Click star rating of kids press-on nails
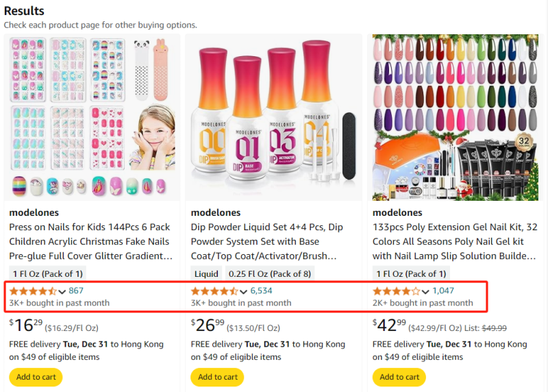548x392 pixels. (33, 291)
